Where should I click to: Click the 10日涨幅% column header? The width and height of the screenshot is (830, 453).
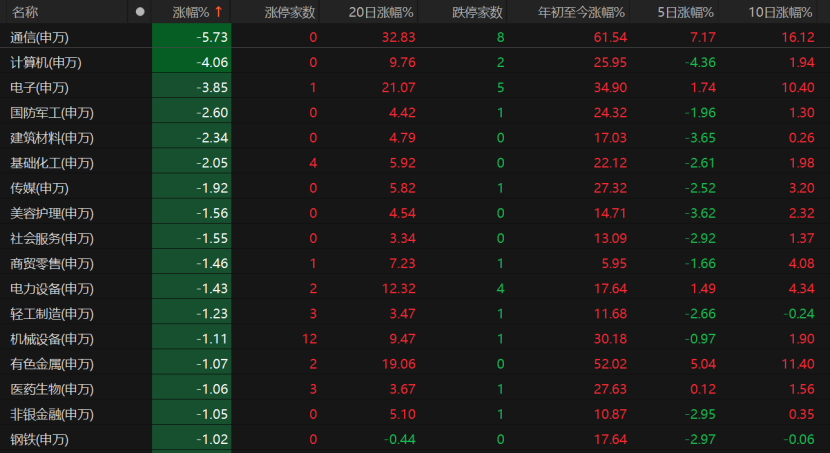pyautogui.click(x=780, y=12)
